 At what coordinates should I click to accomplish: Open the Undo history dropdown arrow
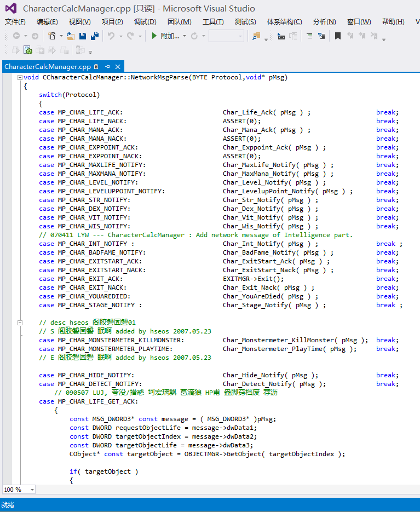tap(121, 36)
